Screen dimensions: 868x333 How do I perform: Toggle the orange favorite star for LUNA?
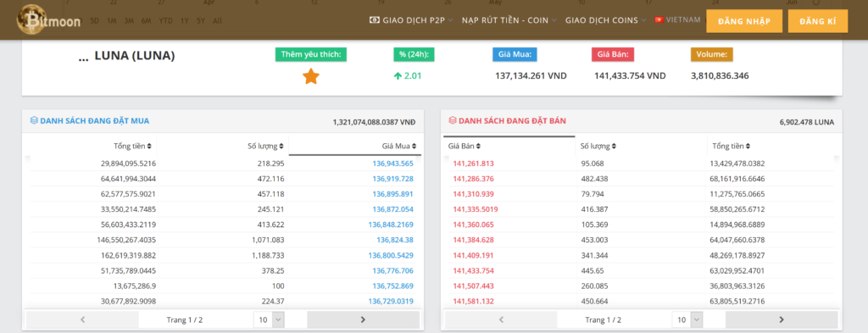pyautogui.click(x=311, y=76)
